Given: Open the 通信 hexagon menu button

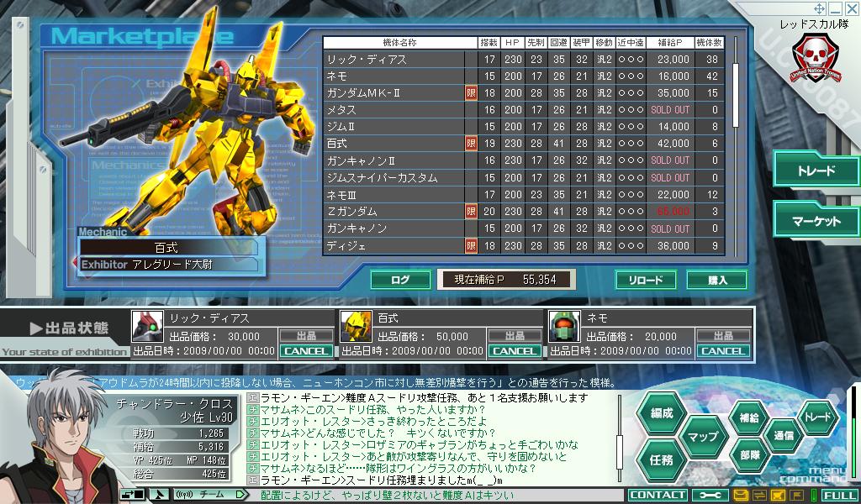Looking at the screenshot, I should click(784, 436).
